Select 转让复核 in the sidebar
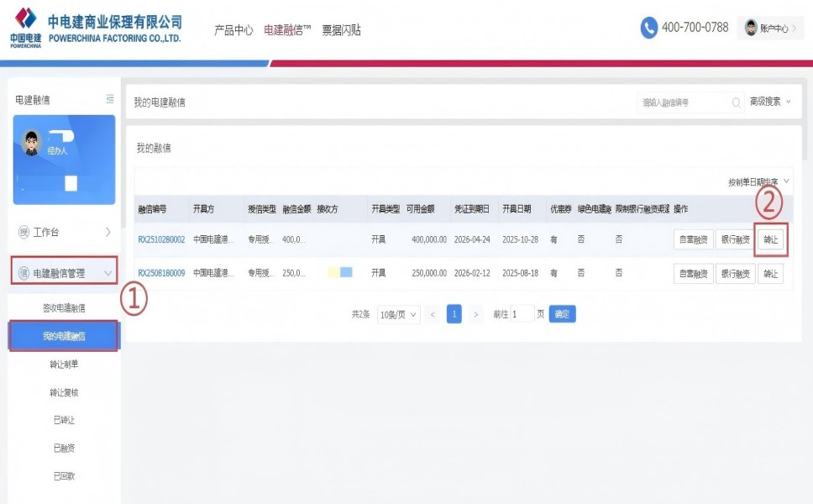 click(64, 392)
